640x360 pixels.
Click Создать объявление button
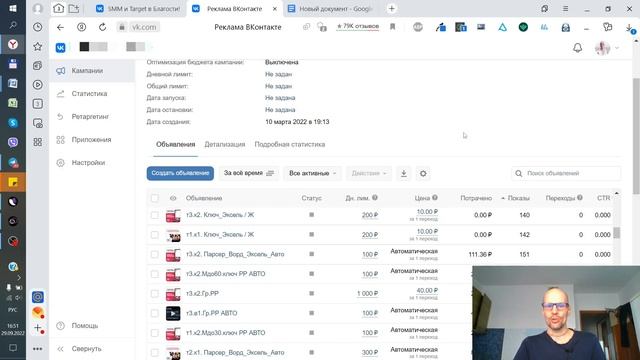tap(180, 173)
